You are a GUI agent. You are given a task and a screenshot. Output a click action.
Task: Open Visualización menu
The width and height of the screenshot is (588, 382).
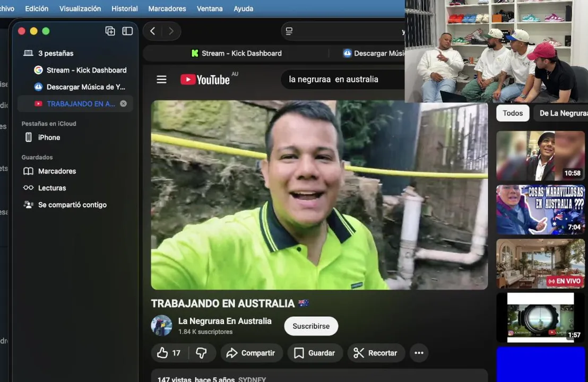point(80,8)
